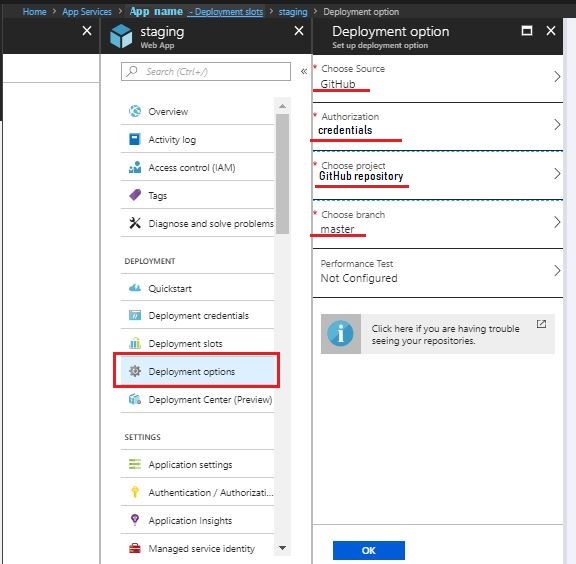Click the Deployment slots chart icon
This screenshot has height=564, width=576.
coord(135,343)
